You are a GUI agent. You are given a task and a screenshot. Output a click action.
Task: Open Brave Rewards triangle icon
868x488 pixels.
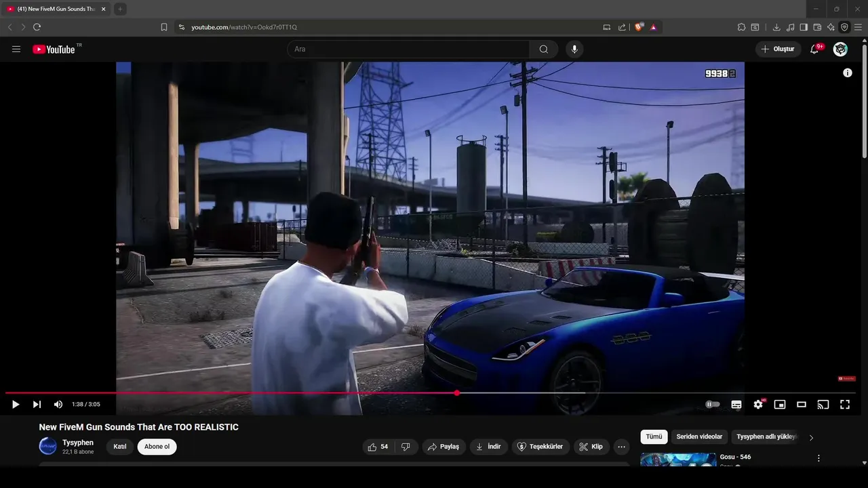[x=653, y=27]
